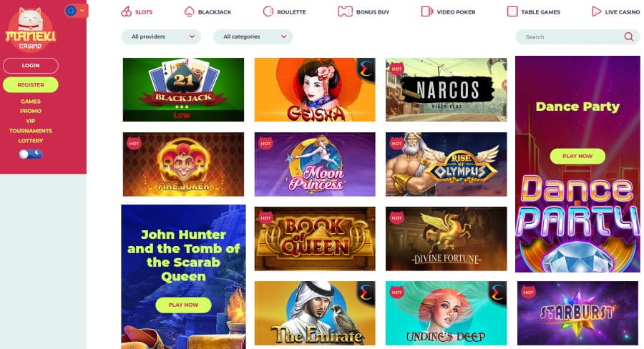Open the Narcos game thumbnail
644x349 pixels.
[x=446, y=89]
